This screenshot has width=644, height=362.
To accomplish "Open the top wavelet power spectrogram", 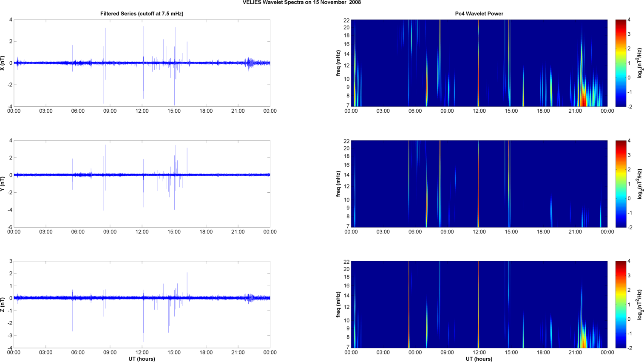I will 479,63.
